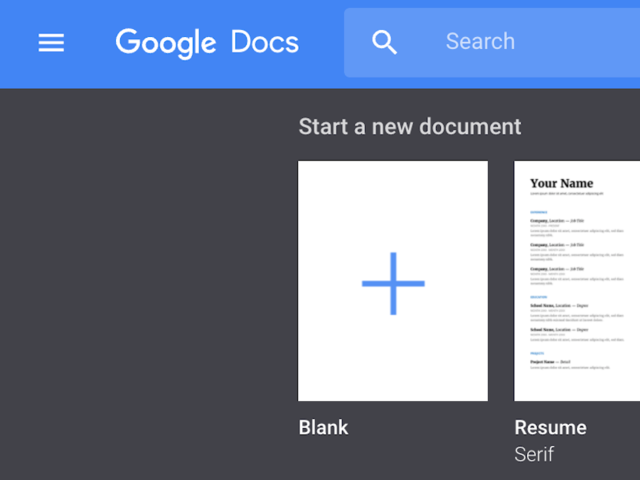Click the Google Docs logo

(207, 43)
